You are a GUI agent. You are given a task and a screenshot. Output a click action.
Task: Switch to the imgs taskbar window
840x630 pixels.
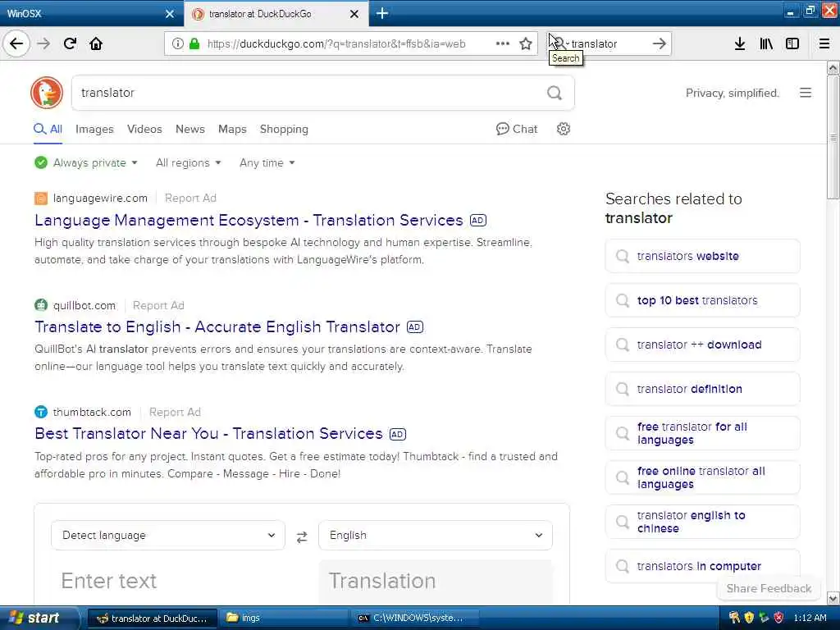[283, 618]
